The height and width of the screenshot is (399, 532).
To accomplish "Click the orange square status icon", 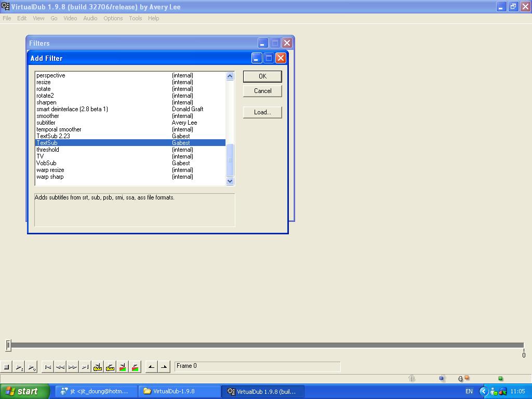I will (467, 377).
